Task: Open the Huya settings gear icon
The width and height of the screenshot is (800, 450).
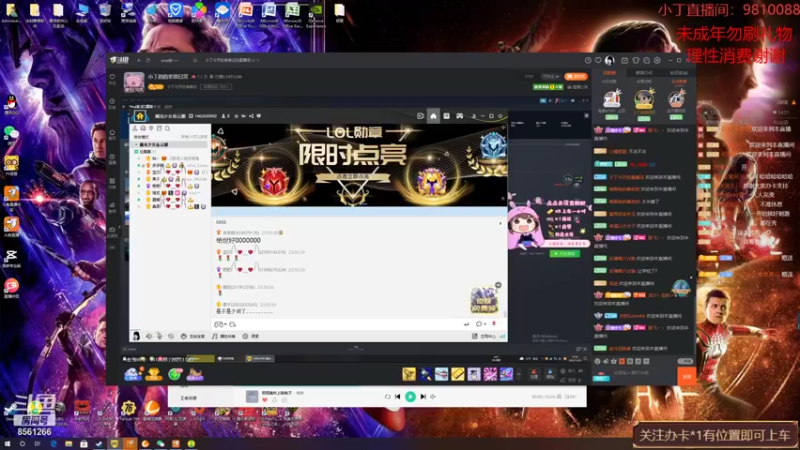Action: [x=657, y=60]
